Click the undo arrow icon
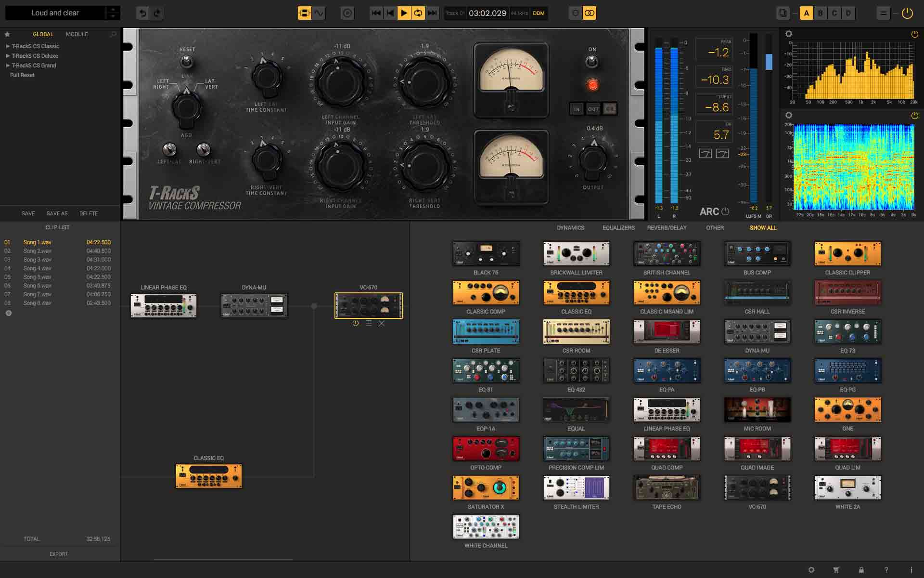Screen dimensions: 924x578 click(x=143, y=13)
